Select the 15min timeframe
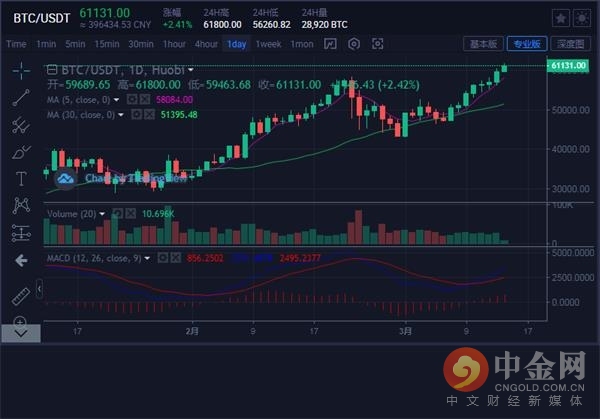The height and width of the screenshot is (419, 600). (x=107, y=44)
